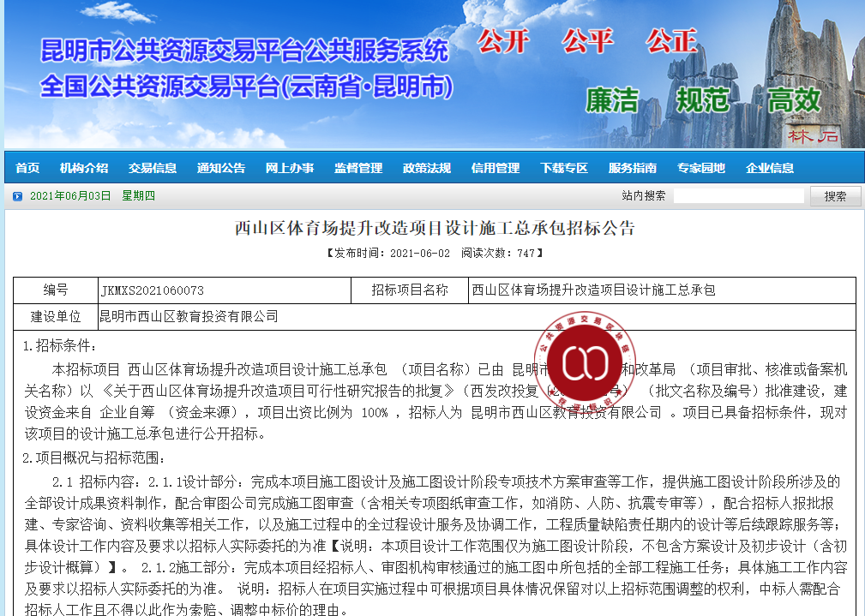Image resolution: width=865 pixels, height=616 pixels.
Task: Click the blue arrow icon beside the date
Action: (18, 196)
